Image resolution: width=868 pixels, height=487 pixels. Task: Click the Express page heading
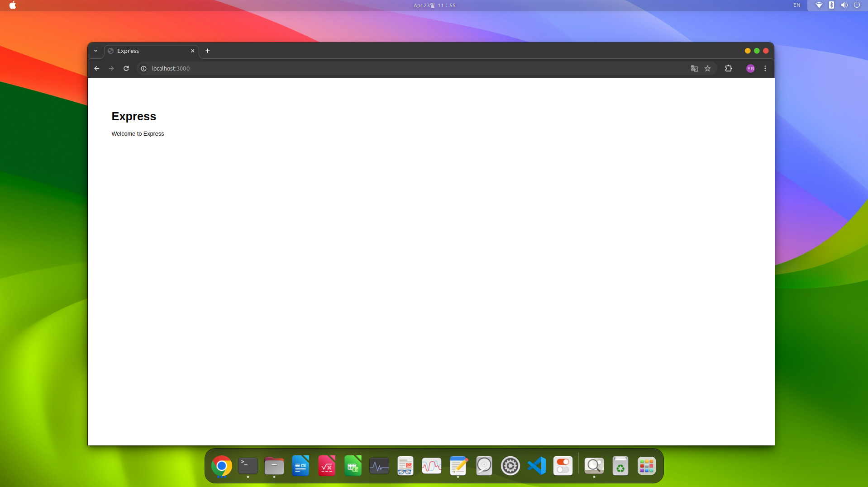click(x=134, y=116)
